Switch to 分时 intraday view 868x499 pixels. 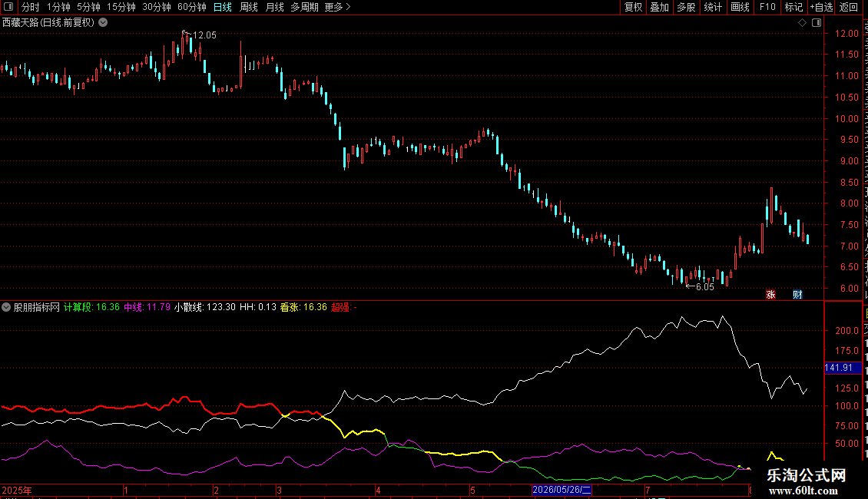[31, 7]
